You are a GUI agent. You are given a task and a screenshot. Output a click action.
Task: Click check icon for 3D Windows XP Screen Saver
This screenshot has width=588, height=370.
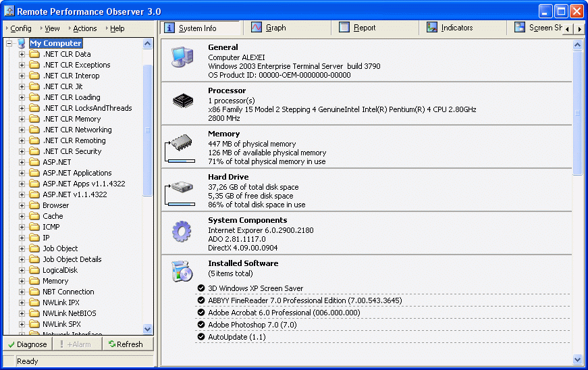201,288
